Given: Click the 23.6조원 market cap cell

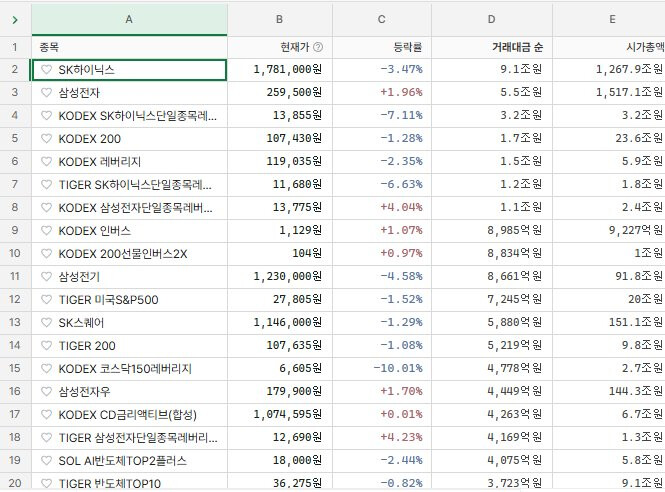Looking at the screenshot, I should [x=609, y=138].
